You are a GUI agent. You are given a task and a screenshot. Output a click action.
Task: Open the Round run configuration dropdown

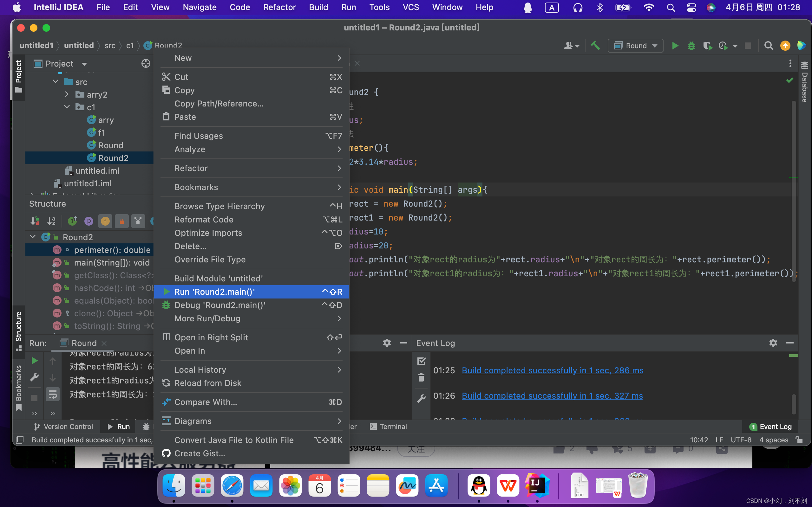(x=636, y=46)
